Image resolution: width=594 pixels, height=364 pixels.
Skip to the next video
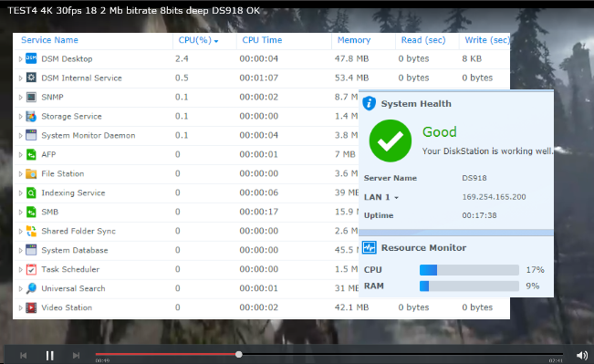point(76,355)
